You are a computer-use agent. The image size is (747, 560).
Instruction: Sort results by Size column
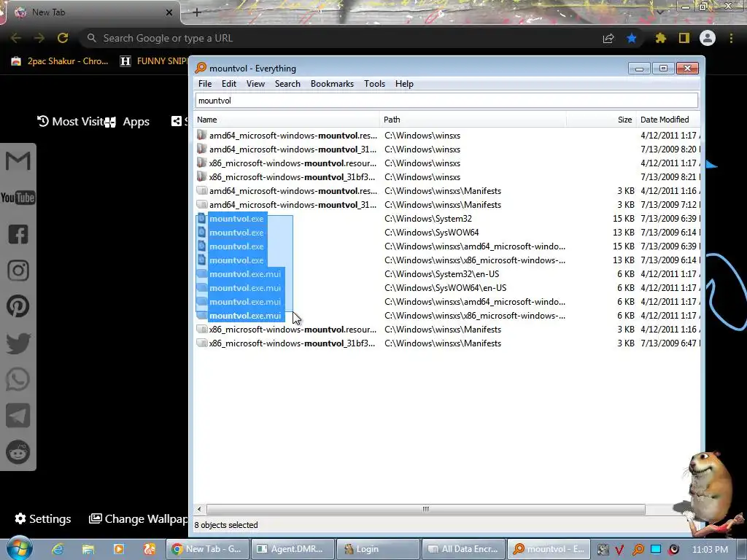click(602, 120)
